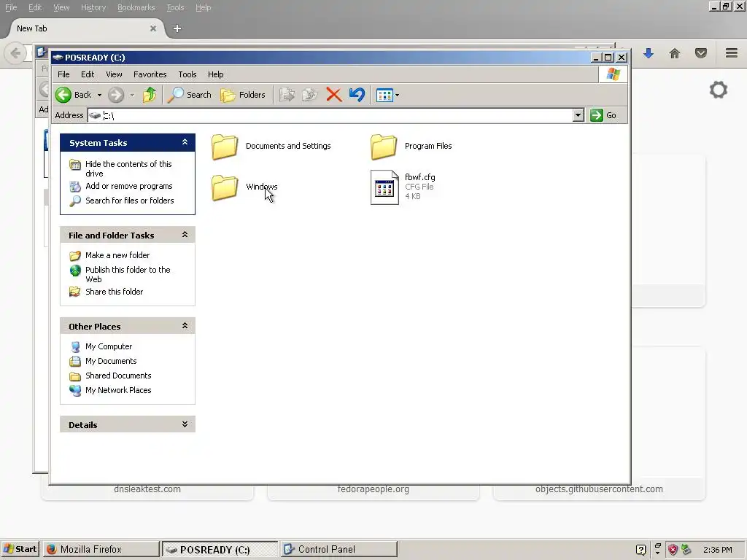Open the Help menu in Explorer
747x560 pixels.
215,74
